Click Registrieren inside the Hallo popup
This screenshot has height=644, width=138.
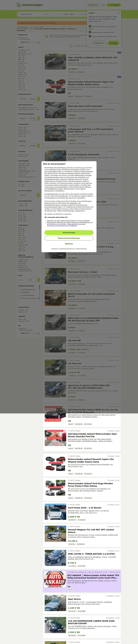pos(99,43)
